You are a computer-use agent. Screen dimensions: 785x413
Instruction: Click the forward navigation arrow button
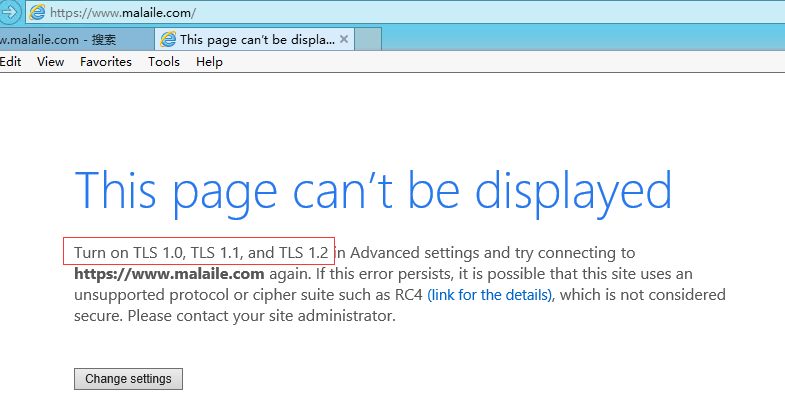point(9,13)
